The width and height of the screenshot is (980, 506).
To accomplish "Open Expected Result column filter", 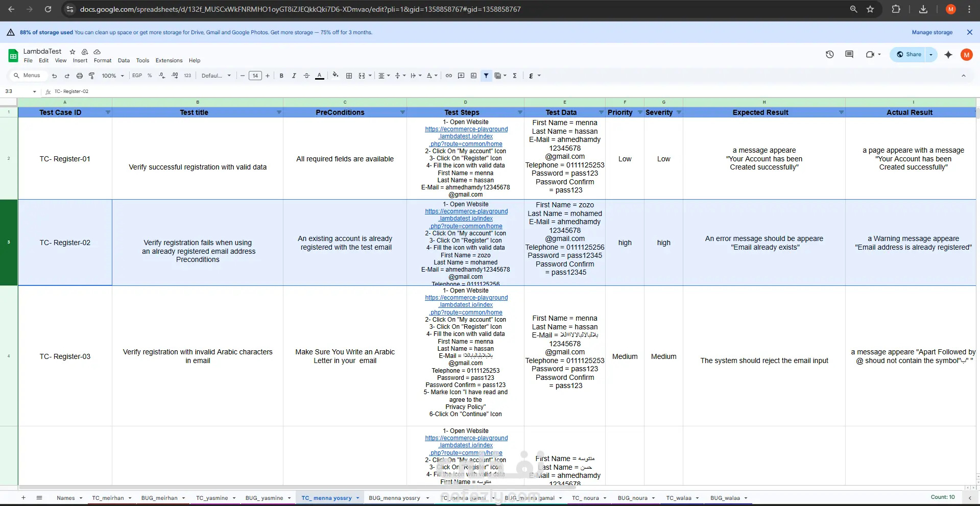I will point(841,112).
